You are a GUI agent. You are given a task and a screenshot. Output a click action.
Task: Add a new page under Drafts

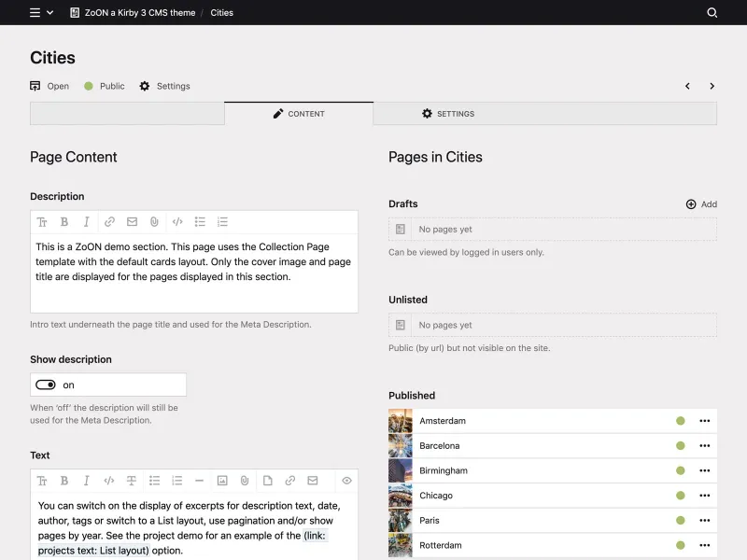pyautogui.click(x=700, y=203)
